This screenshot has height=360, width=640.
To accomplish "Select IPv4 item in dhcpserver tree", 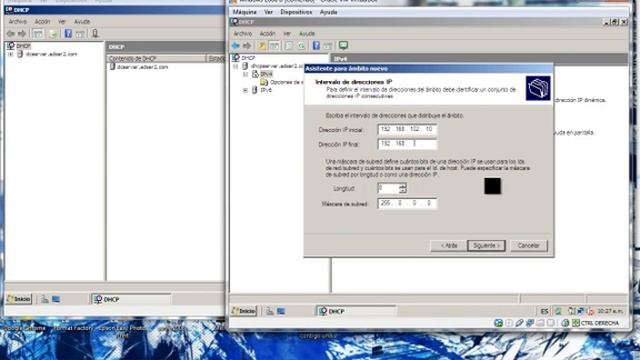I will point(266,74).
